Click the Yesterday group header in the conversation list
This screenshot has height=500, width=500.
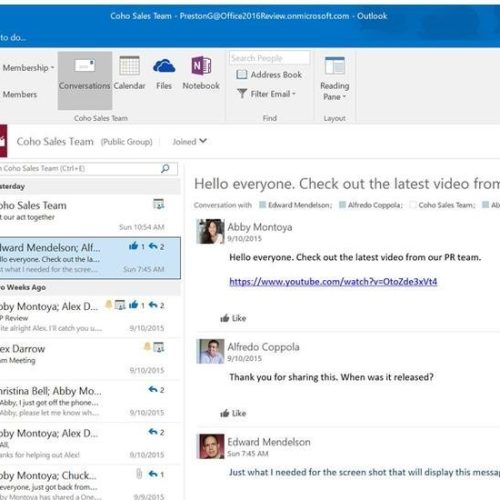click(90, 186)
